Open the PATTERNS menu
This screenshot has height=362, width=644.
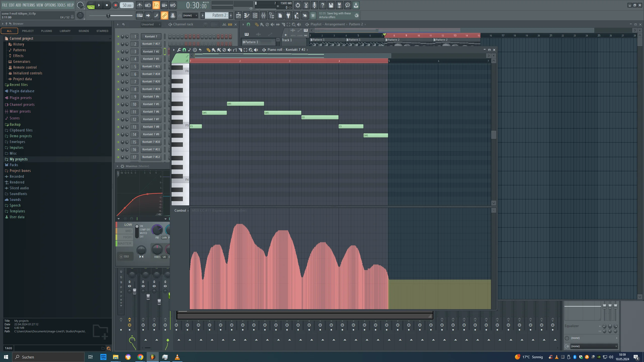[x=29, y=5]
